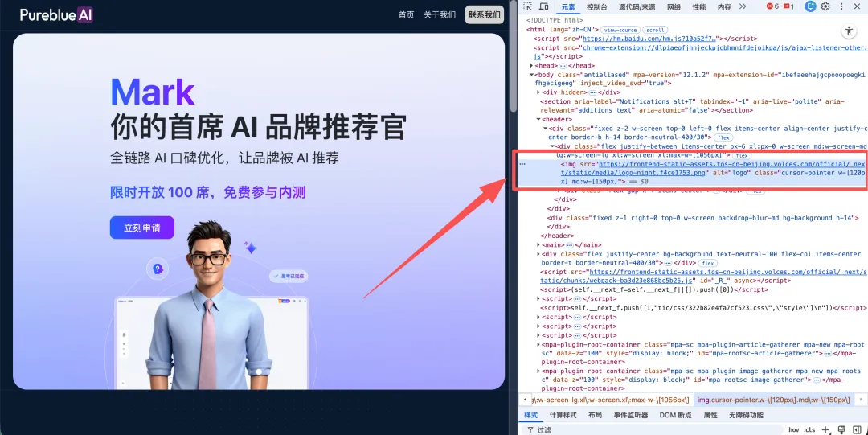This screenshot has width=868, height=435.
Task: Click the Mark avatar illustration
Action: coord(209,305)
